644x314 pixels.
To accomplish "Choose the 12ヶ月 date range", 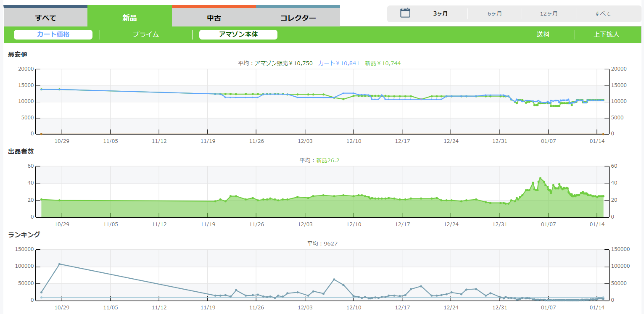I will click(x=549, y=13).
